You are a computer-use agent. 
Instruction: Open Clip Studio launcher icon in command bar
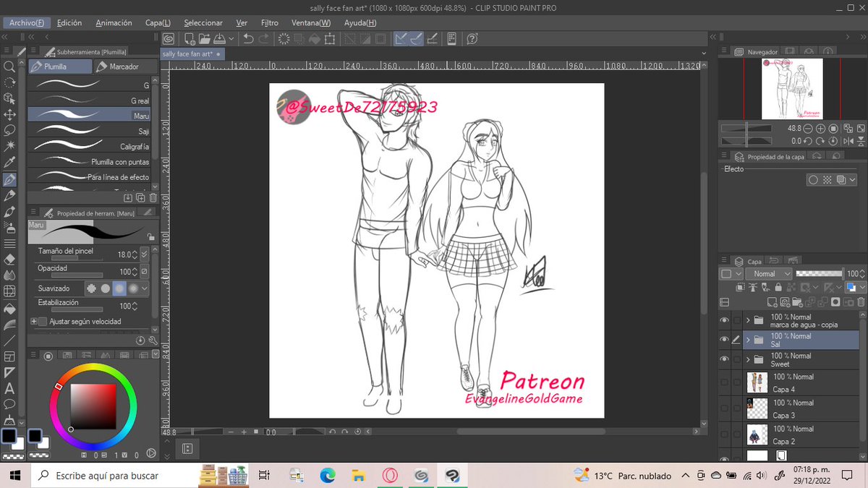pyautogui.click(x=169, y=39)
